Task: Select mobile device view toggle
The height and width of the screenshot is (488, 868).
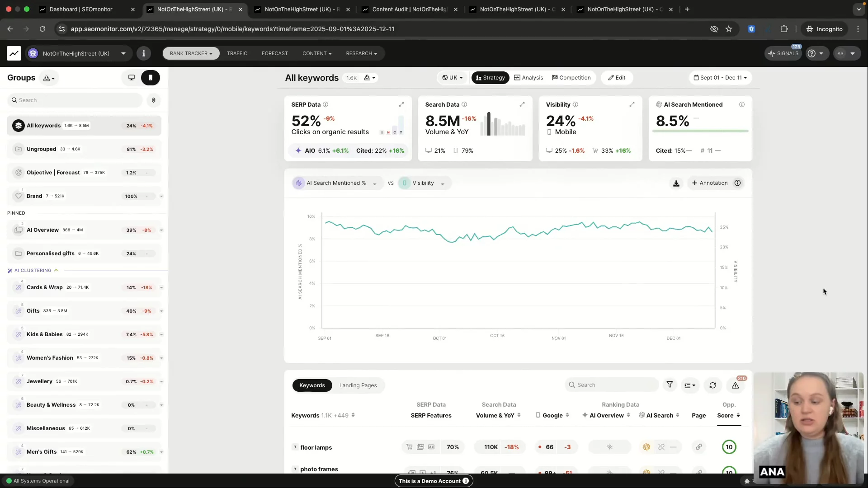Action: (151, 78)
